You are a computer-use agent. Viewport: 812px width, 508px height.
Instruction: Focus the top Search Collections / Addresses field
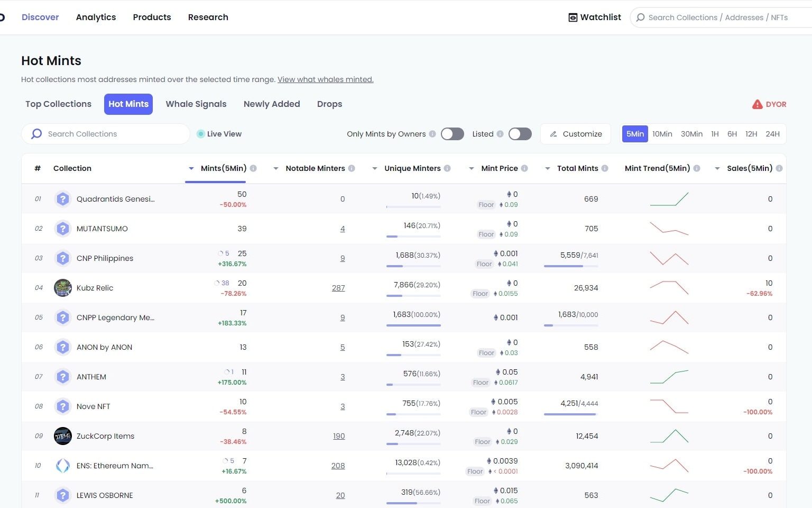pos(721,17)
